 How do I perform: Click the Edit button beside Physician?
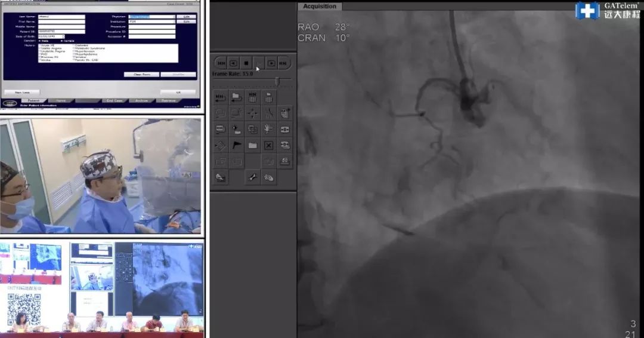click(187, 17)
